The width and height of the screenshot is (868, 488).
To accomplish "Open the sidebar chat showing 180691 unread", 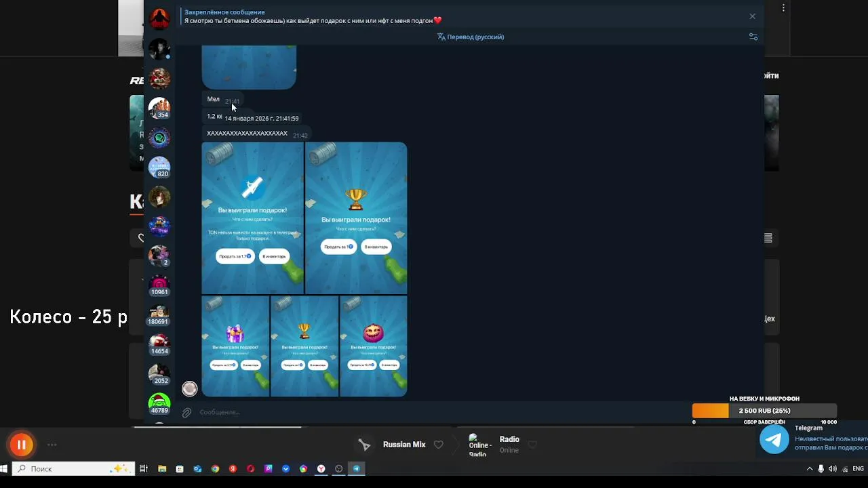I will (159, 315).
